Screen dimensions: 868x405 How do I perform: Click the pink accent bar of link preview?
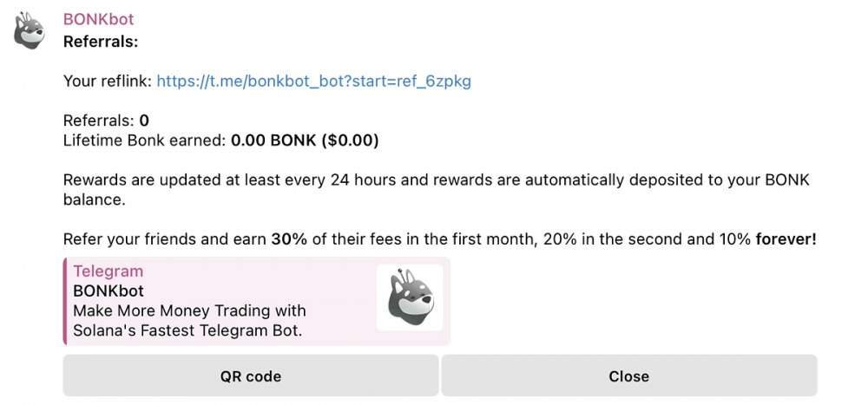coord(65,301)
